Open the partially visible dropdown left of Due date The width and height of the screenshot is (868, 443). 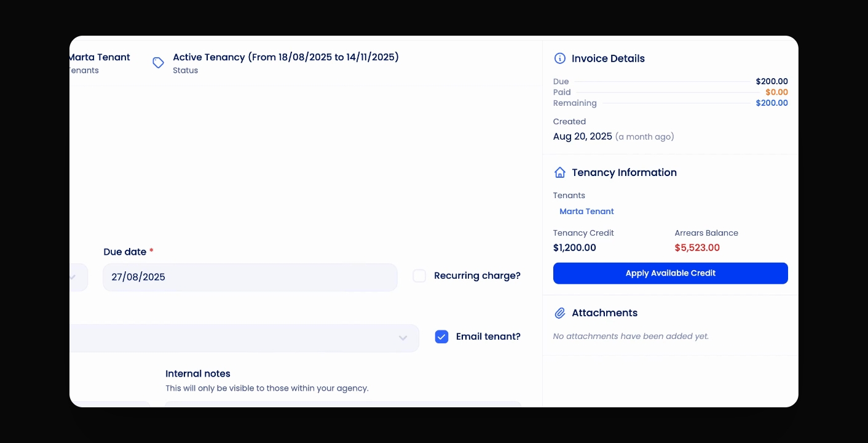[79, 277]
